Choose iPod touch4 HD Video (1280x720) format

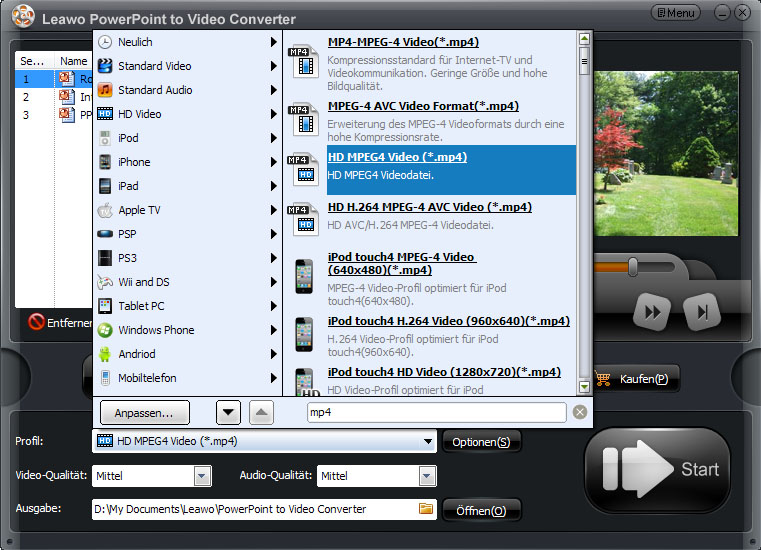(x=444, y=372)
